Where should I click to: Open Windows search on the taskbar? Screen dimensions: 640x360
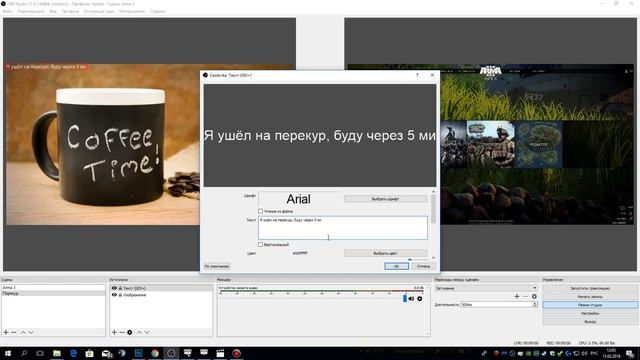coord(24,353)
